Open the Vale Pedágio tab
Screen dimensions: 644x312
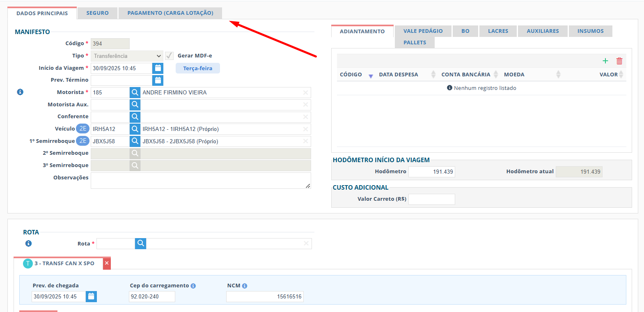click(423, 31)
